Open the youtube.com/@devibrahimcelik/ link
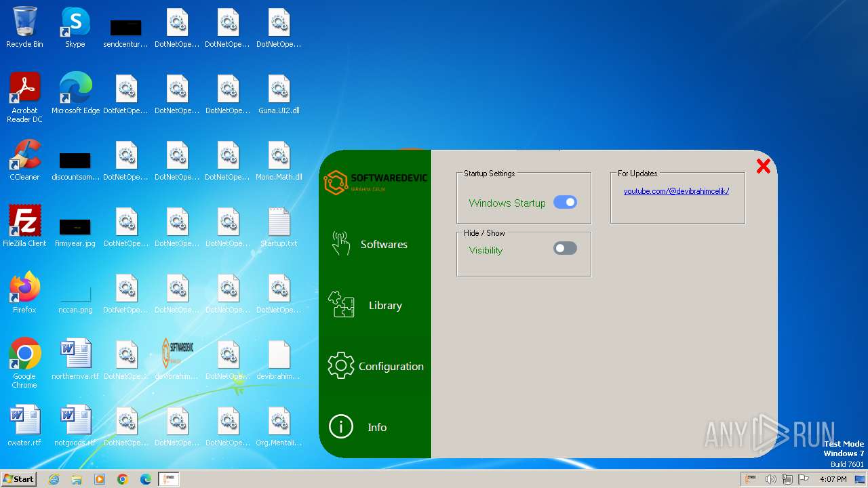Image resolution: width=868 pixels, height=488 pixels. click(x=676, y=191)
